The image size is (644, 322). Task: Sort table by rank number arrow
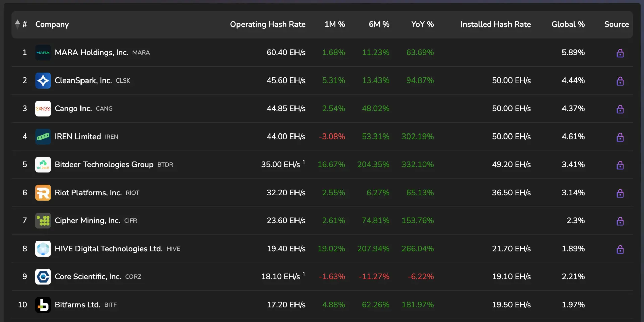click(x=18, y=24)
